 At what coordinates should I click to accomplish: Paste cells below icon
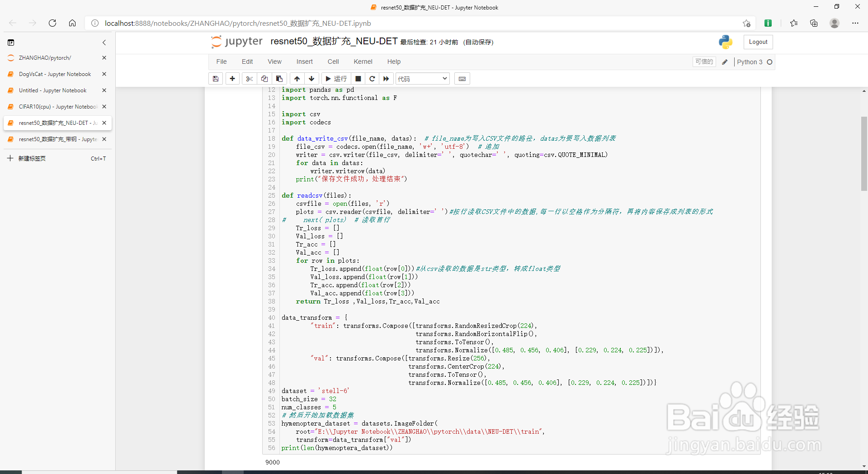tap(279, 79)
